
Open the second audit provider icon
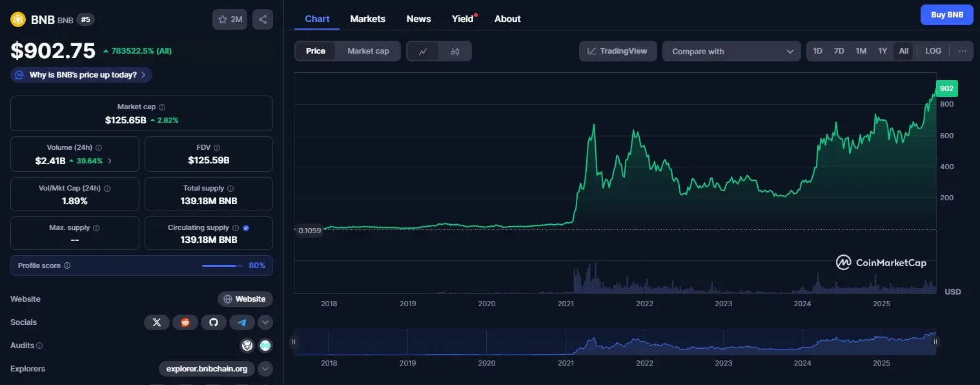pos(265,346)
